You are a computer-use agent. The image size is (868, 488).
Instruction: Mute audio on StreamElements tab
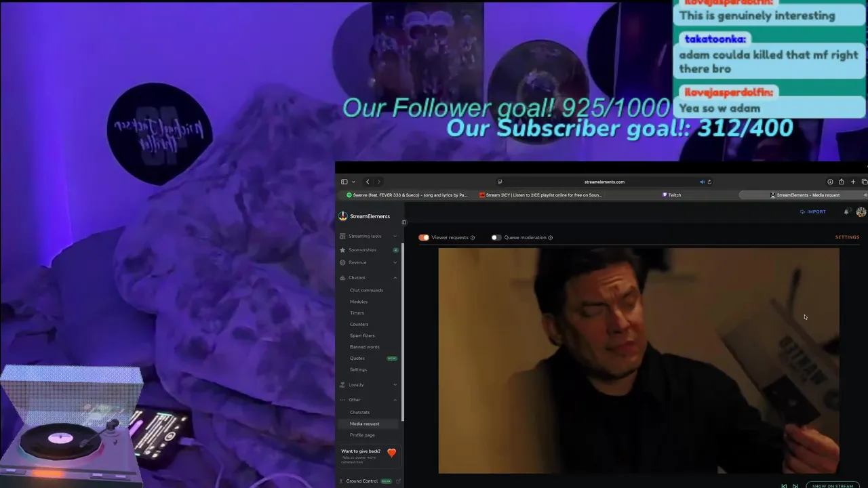(865, 195)
